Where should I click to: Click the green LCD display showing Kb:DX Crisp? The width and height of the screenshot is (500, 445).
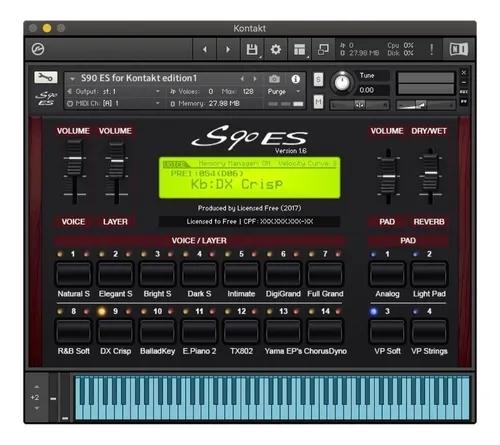[x=250, y=178]
